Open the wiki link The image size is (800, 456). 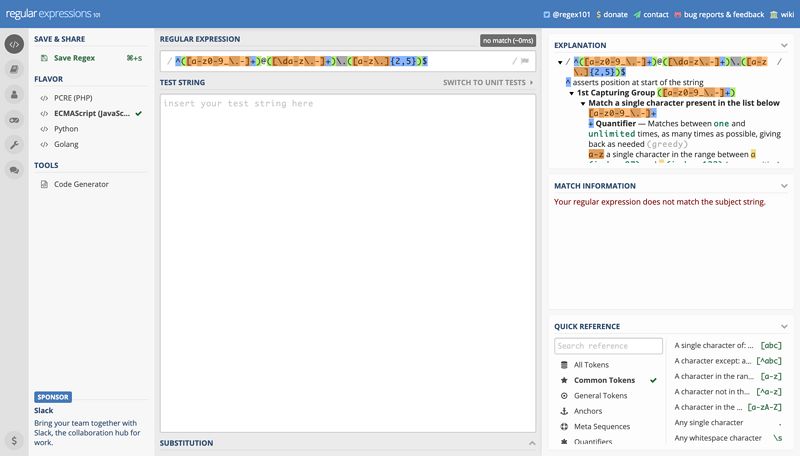pyautogui.click(x=787, y=15)
